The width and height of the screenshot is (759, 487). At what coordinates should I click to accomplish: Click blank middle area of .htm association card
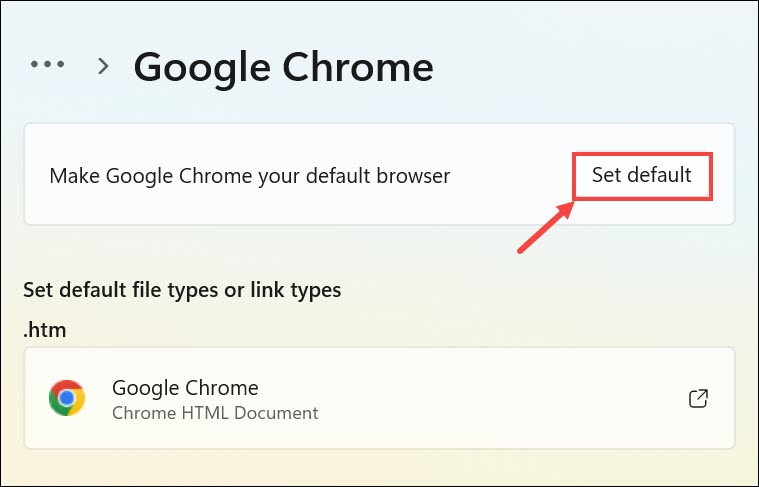tap(500, 398)
